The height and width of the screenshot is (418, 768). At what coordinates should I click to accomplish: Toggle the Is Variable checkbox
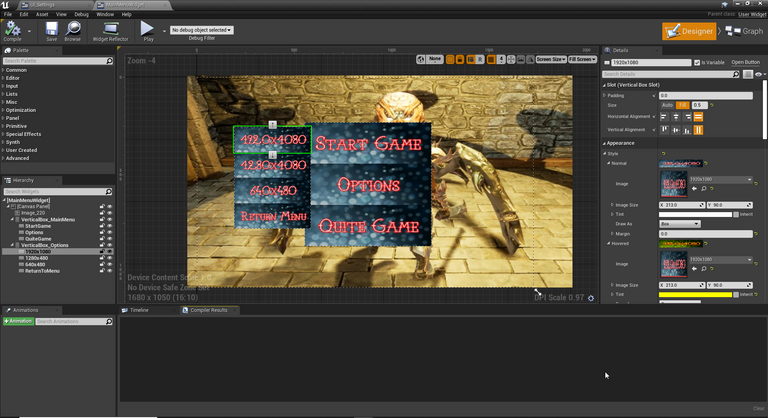697,62
